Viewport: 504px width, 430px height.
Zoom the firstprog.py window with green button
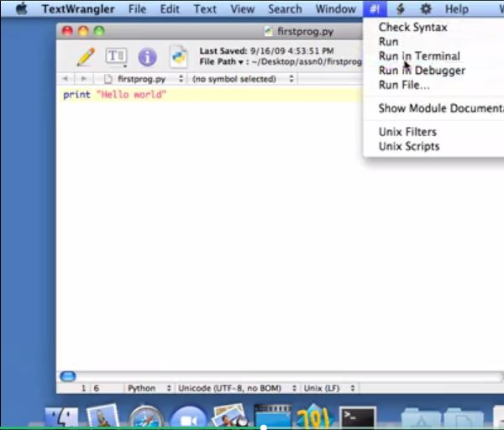[x=99, y=31]
